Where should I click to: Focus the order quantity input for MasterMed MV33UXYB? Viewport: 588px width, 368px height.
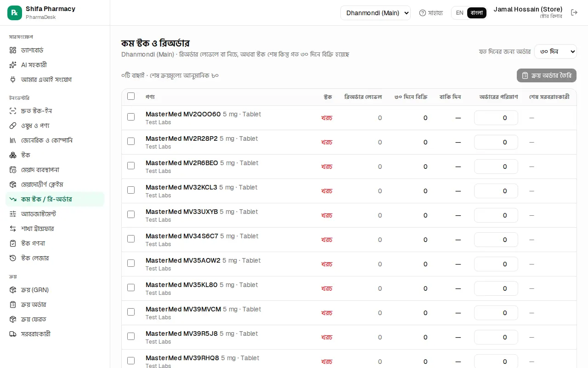pos(496,215)
